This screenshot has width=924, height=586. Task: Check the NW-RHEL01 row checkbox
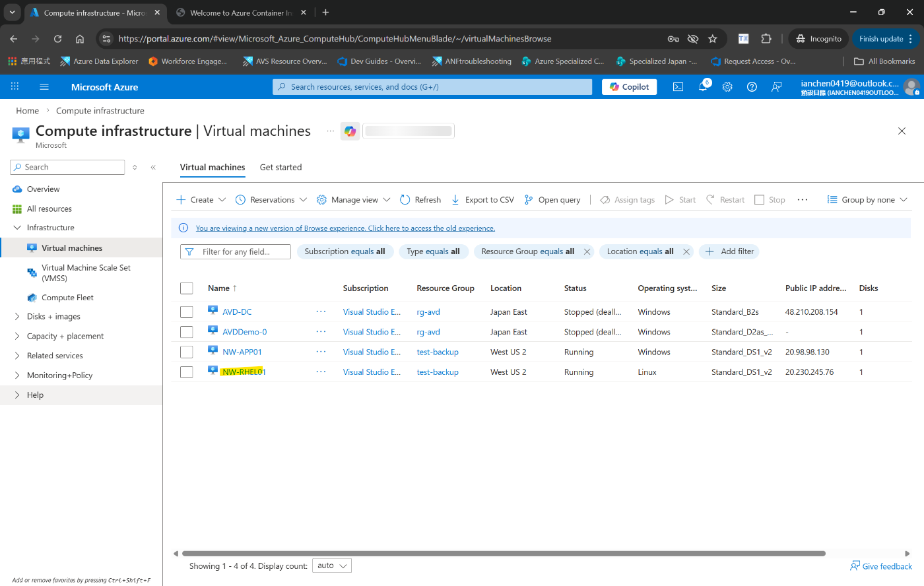coord(187,372)
